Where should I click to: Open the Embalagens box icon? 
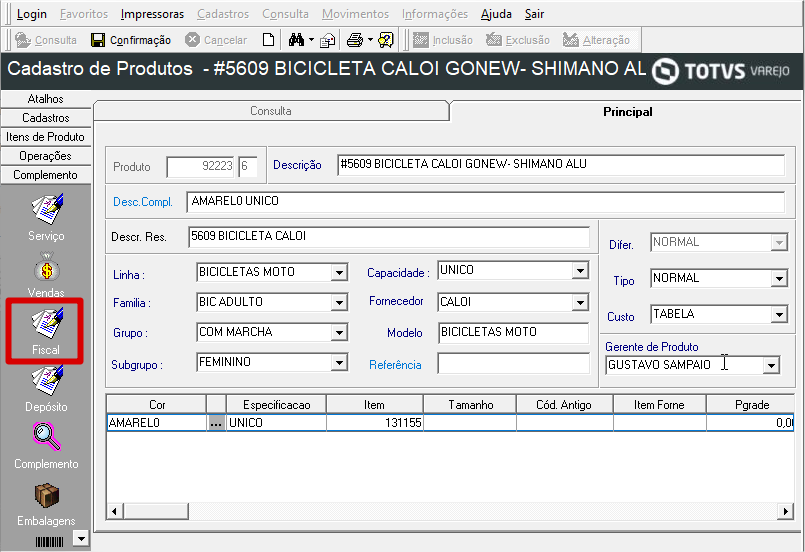[47, 495]
